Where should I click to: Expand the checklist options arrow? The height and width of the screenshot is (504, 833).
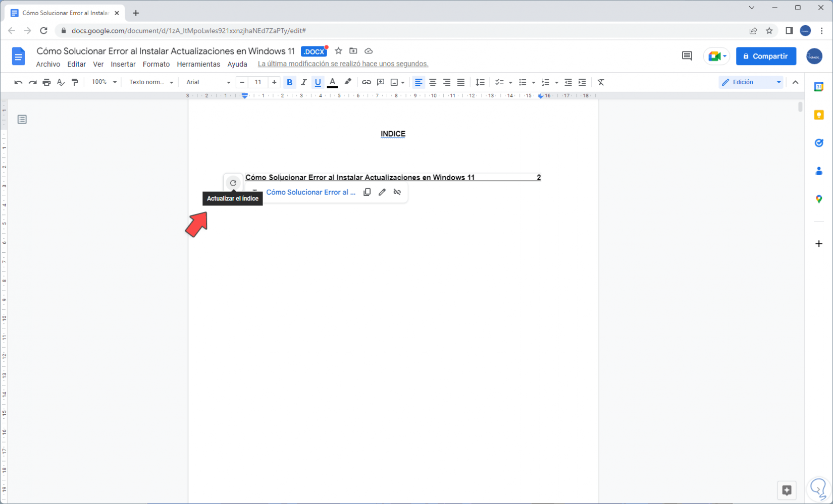[x=510, y=82]
